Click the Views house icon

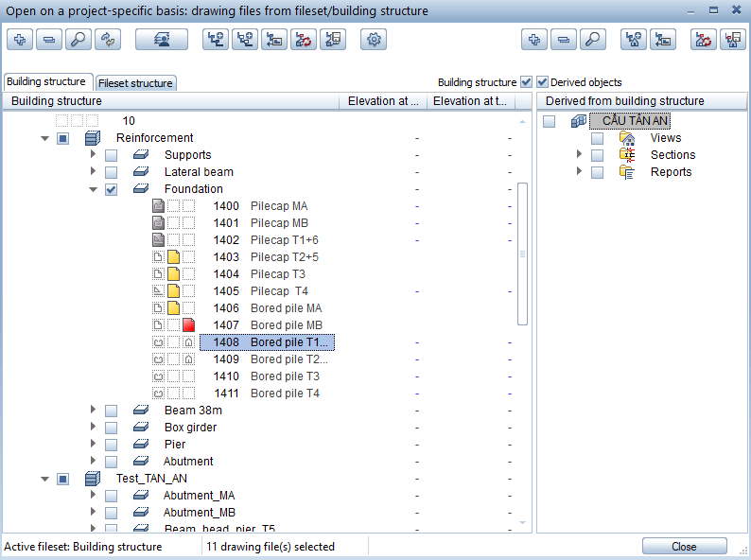pos(627,138)
